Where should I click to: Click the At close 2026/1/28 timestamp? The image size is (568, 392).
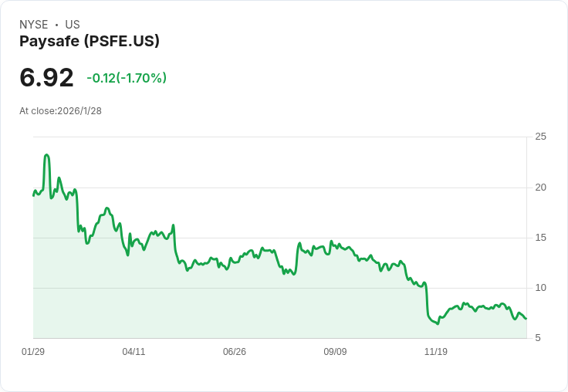[x=60, y=111]
